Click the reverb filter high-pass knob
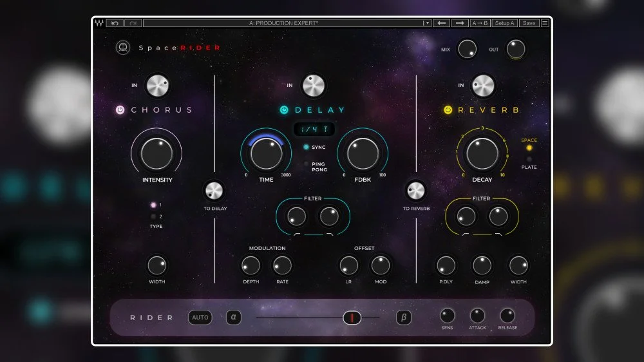The height and width of the screenshot is (362, 644). (466, 216)
